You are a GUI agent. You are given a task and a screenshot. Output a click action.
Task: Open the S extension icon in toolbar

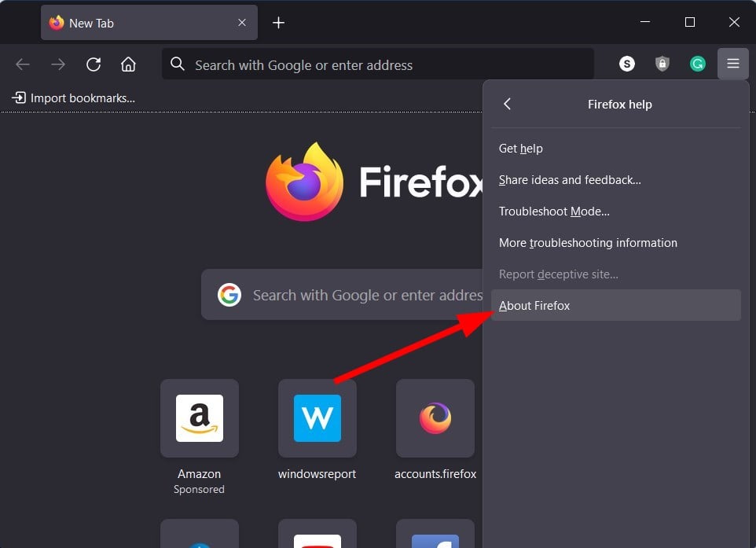pos(627,64)
